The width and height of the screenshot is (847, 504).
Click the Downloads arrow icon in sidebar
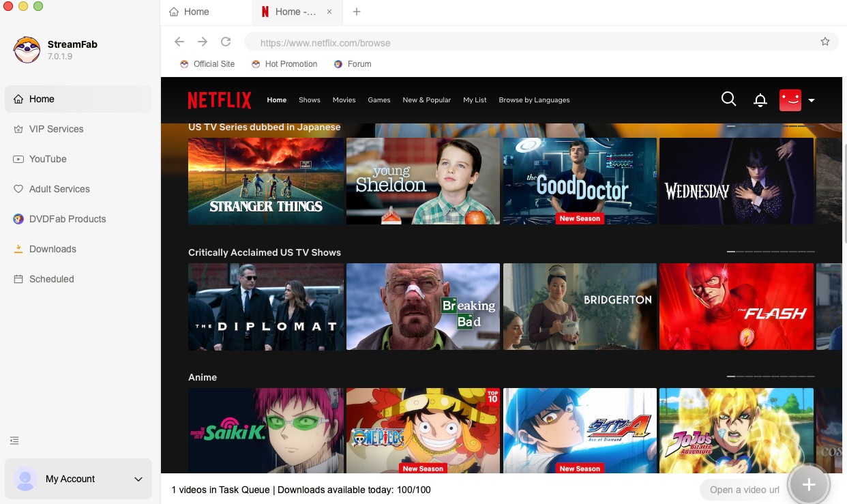click(18, 249)
